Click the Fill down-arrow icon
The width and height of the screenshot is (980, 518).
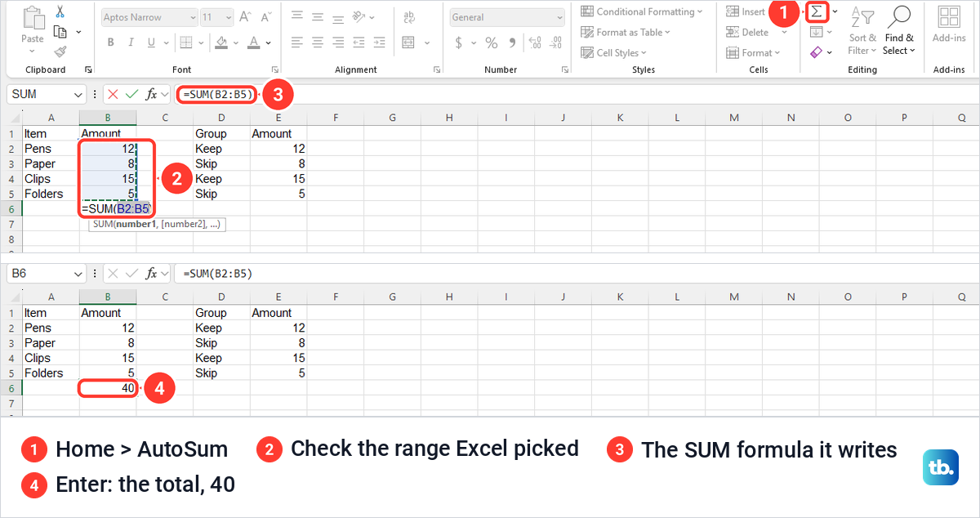pyautogui.click(x=817, y=32)
